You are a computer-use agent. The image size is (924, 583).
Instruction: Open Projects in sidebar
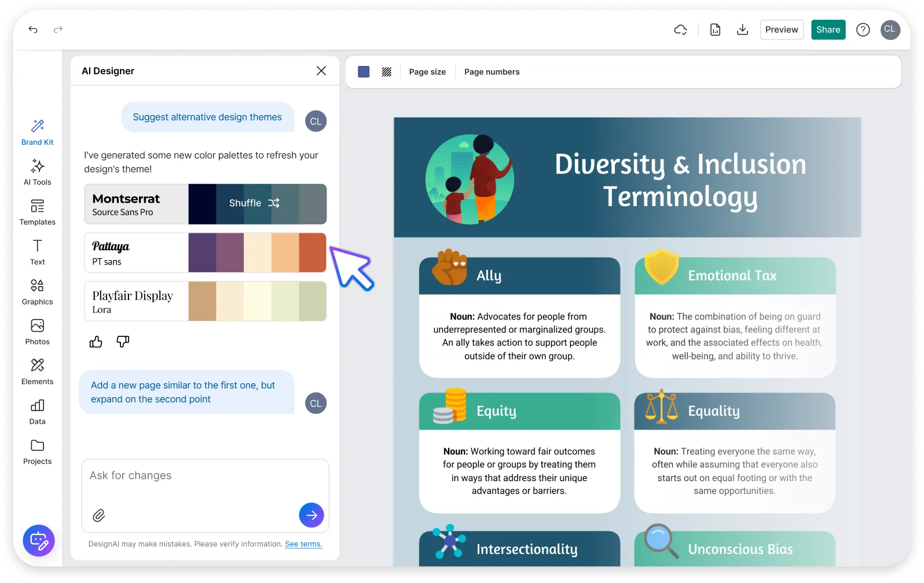38,452
